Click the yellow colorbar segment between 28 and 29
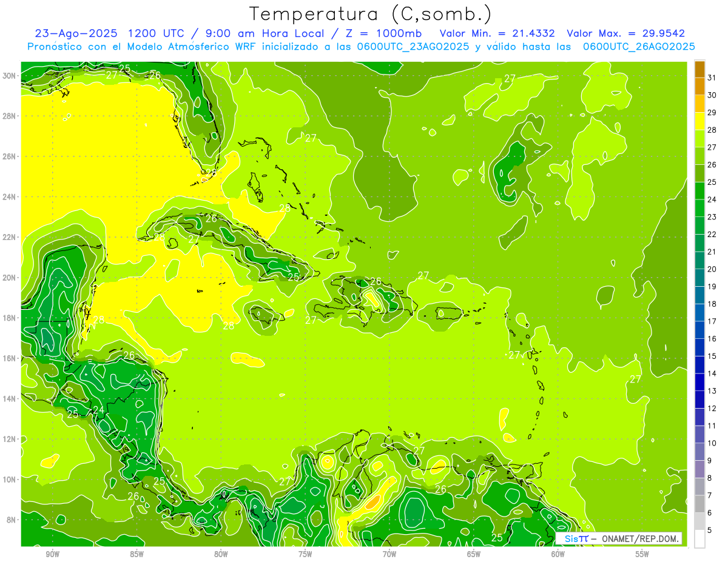728x562 pixels. coord(699,121)
